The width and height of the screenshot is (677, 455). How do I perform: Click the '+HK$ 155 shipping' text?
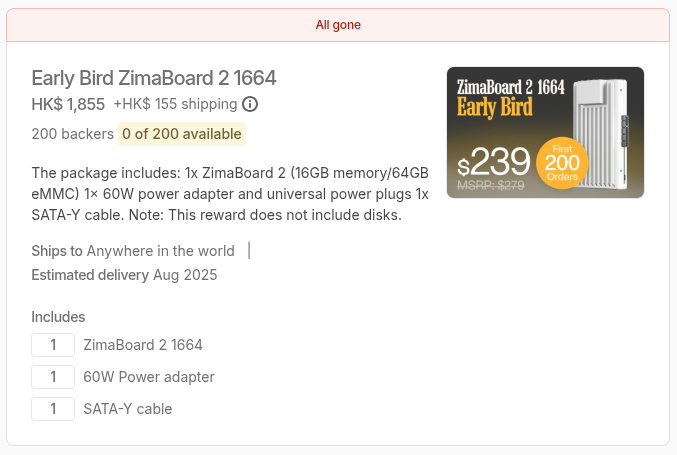pos(175,104)
